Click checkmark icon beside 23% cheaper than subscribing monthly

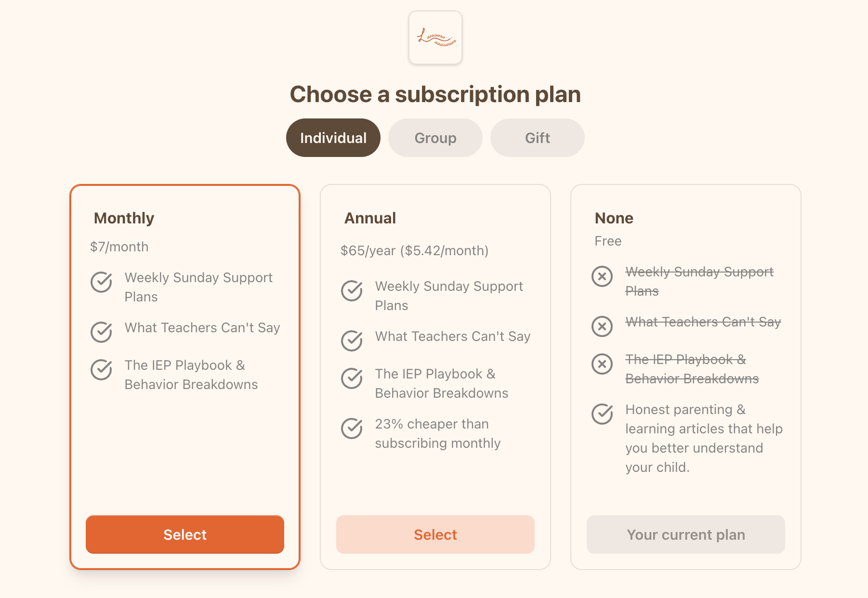[352, 429]
